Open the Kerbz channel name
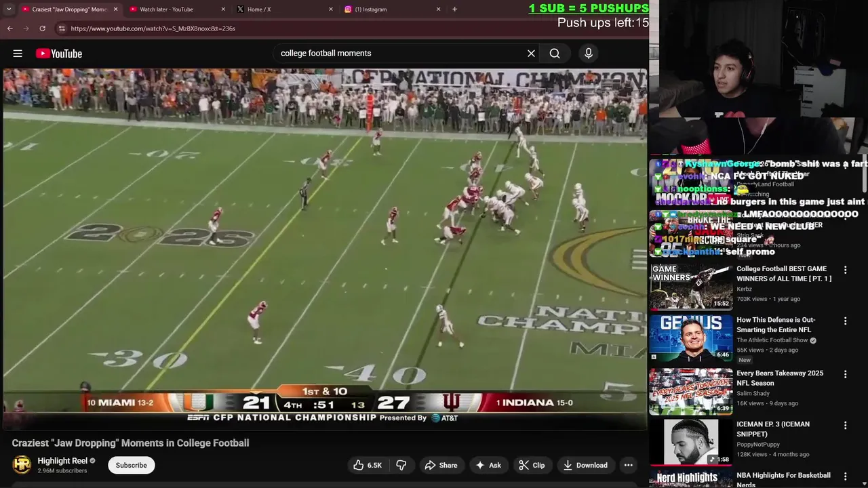 744,289
